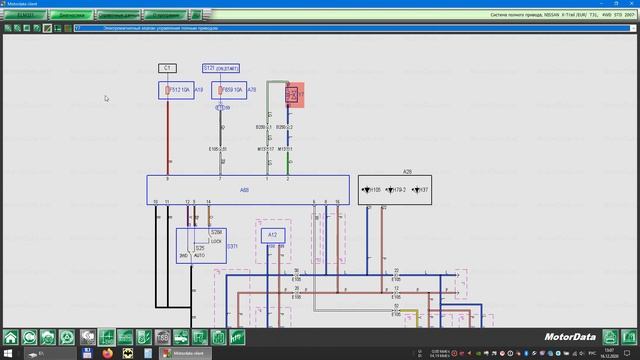Screen dimensions: 640x360
Task: Click the icon right of the wiring diagram icon
Action: pos(125,338)
